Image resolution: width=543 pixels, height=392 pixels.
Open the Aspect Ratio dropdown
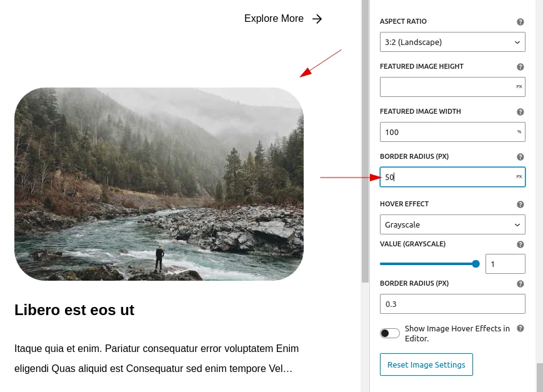coord(452,42)
